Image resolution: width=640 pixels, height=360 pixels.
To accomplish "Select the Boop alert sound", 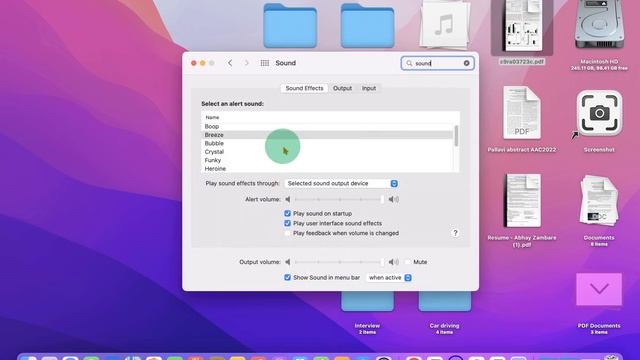I will click(327, 127).
